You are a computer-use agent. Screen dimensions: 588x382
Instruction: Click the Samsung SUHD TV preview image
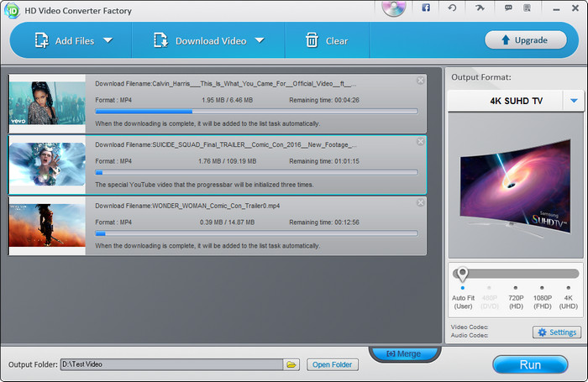[x=516, y=187]
